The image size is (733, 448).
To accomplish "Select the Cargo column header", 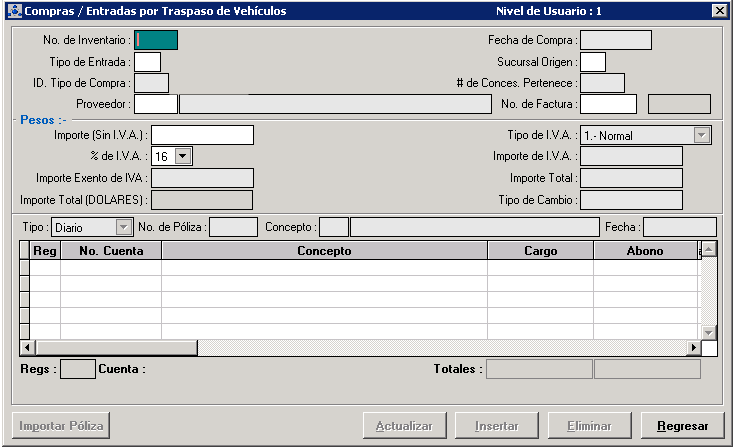I will coord(540,251).
